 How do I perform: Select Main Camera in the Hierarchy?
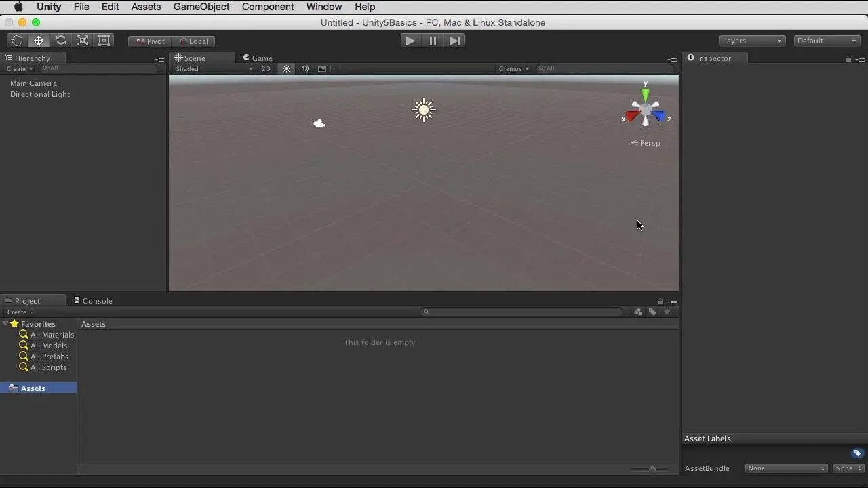tap(33, 83)
